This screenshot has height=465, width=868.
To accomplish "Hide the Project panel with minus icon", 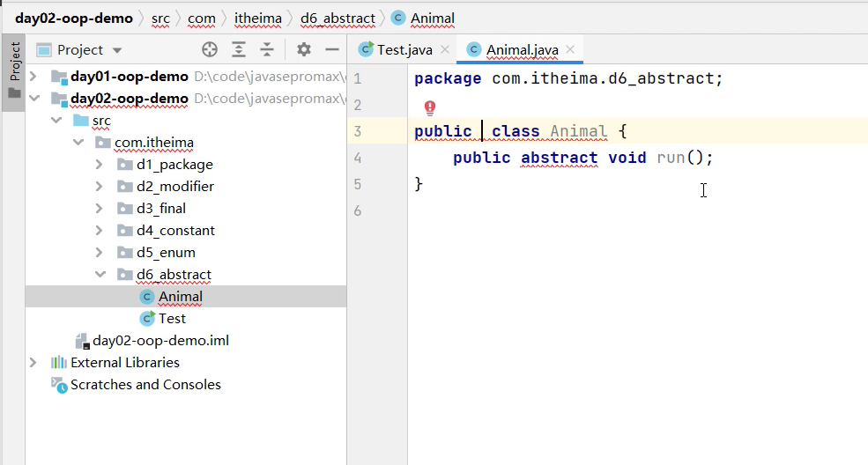I will (332, 50).
